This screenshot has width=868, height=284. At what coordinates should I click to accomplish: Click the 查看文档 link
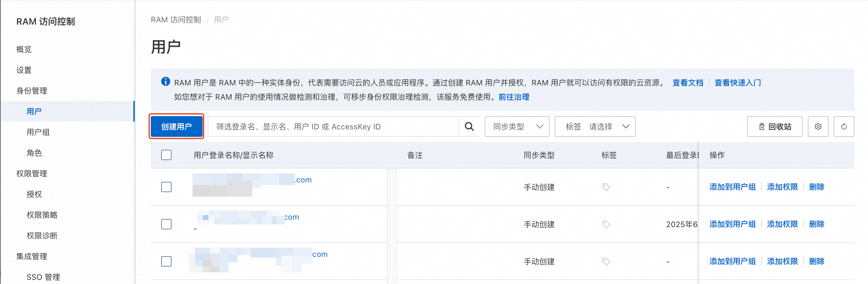click(688, 82)
